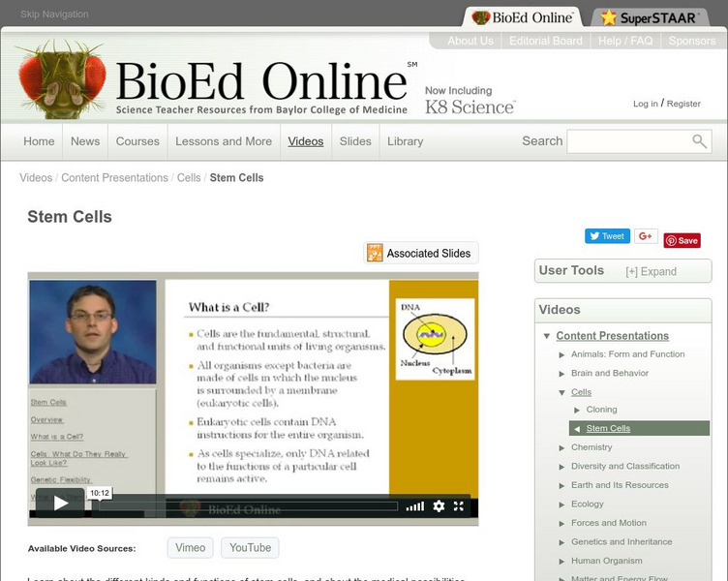
Task: Expand the Ecology arrow
Action: tap(561, 505)
